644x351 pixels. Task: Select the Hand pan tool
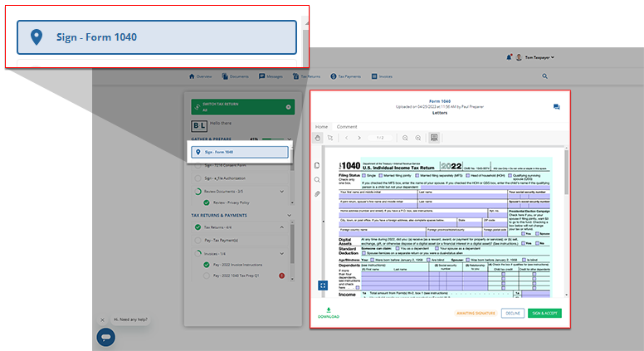pos(318,138)
